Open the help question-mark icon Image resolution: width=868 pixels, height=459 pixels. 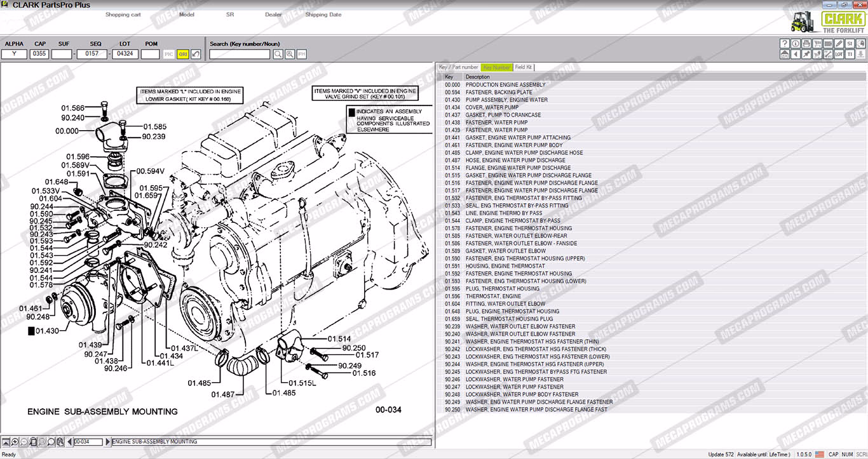[785, 44]
